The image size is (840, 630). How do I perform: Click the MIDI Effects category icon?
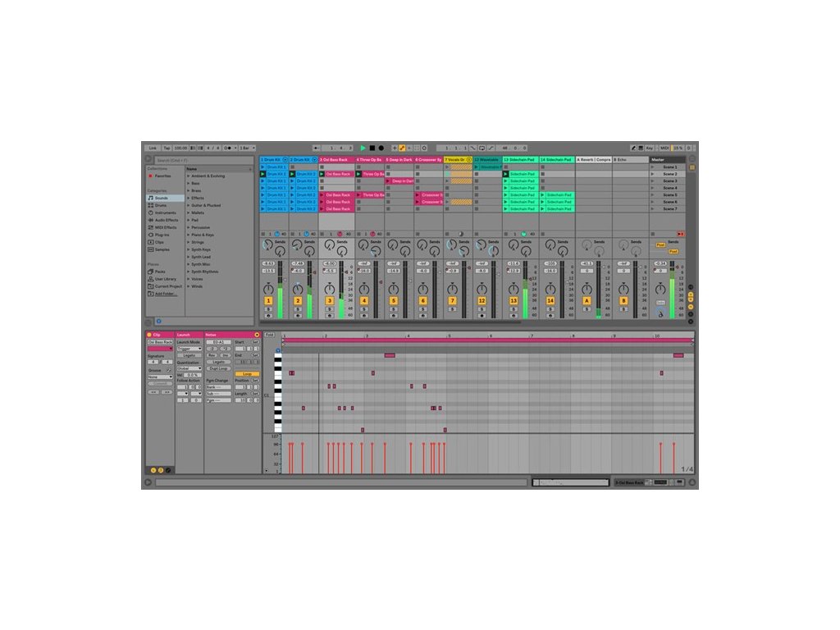pos(151,227)
